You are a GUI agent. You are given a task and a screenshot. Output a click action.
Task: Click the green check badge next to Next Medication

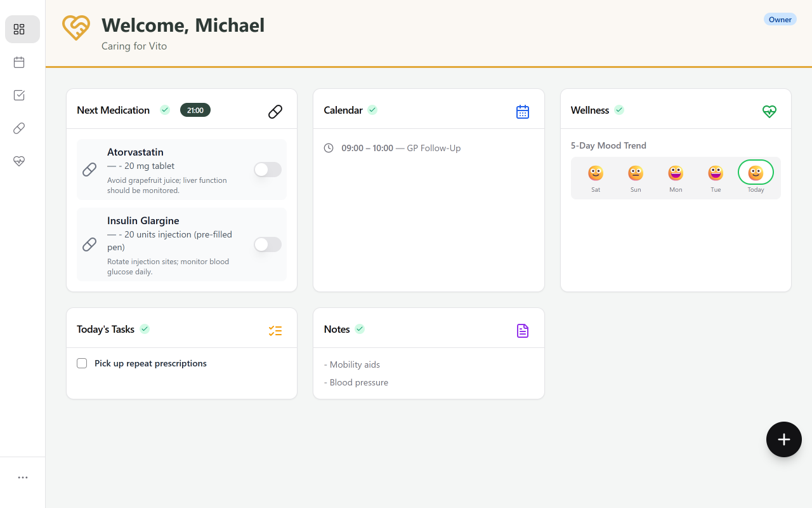pos(165,110)
